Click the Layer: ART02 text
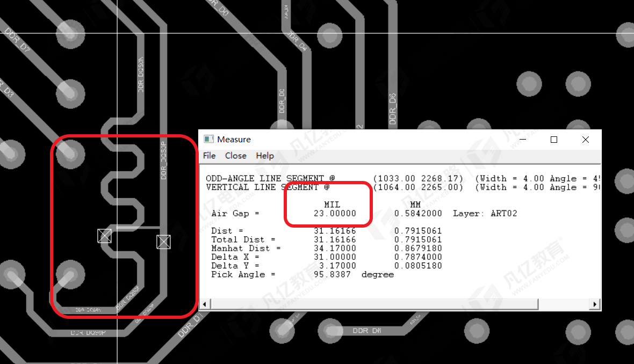This screenshot has width=634, height=364. (x=485, y=213)
